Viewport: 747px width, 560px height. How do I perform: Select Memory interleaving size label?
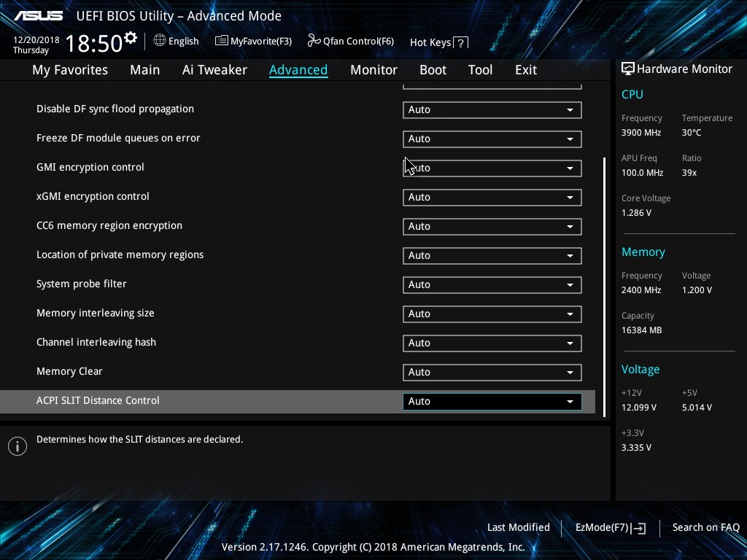96,313
